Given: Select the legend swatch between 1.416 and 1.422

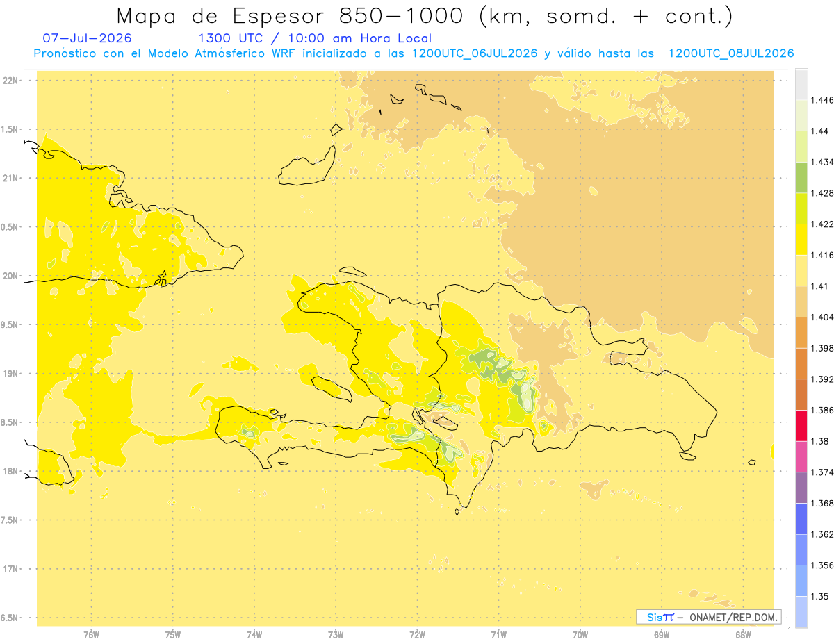Looking at the screenshot, I should [801, 240].
